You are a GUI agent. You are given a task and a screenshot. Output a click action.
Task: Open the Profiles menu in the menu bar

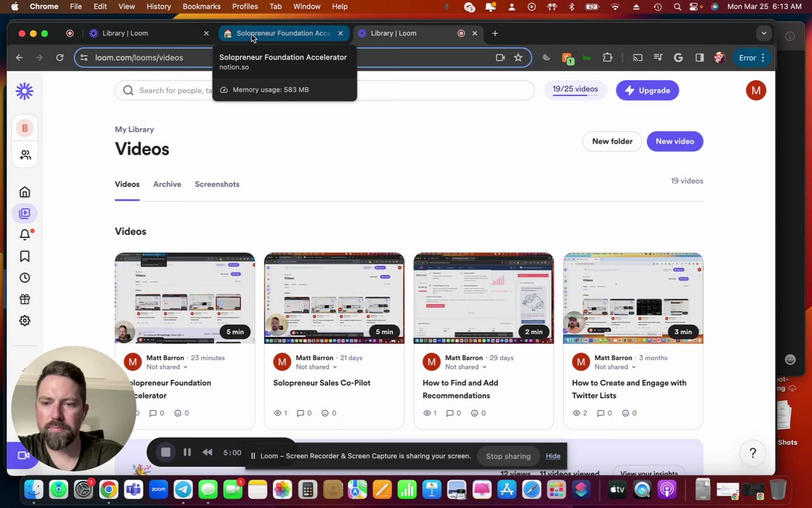245,6
